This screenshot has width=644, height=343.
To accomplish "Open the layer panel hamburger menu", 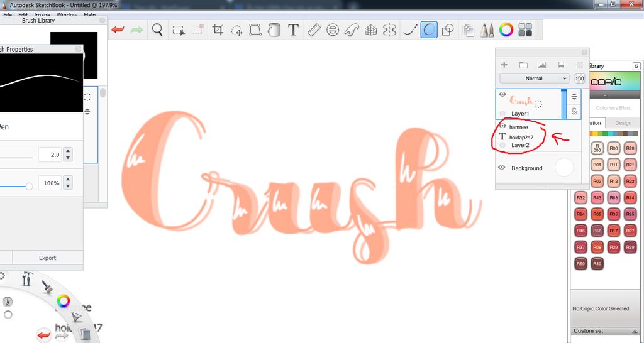I will point(579,65).
